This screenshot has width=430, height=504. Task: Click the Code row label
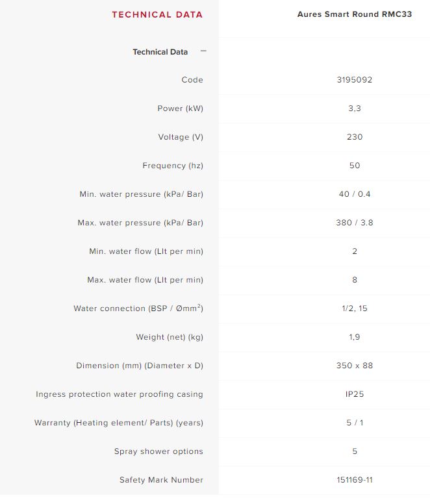[x=192, y=80]
